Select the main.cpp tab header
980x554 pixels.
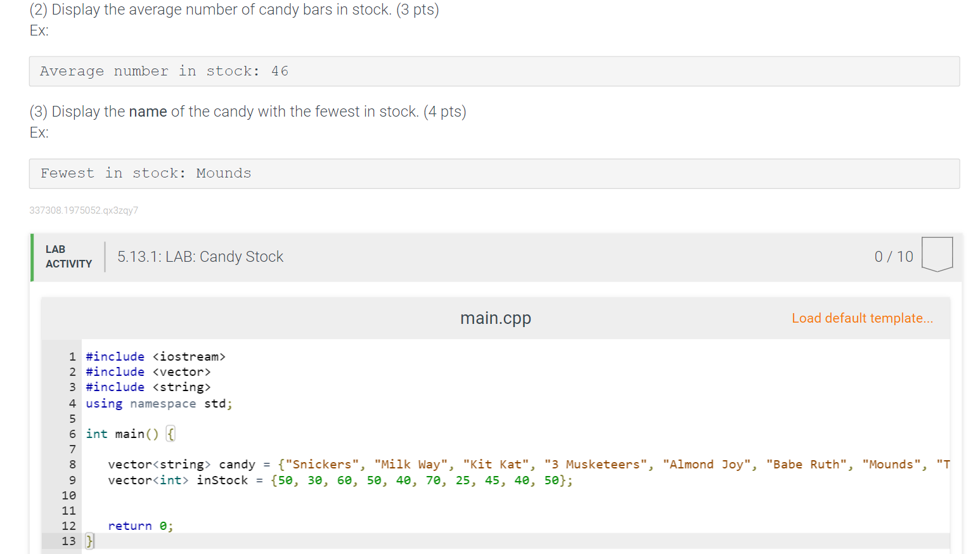[x=496, y=318]
